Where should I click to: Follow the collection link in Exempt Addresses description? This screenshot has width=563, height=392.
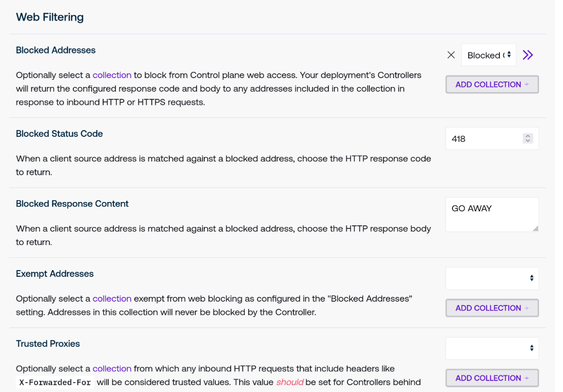click(112, 299)
